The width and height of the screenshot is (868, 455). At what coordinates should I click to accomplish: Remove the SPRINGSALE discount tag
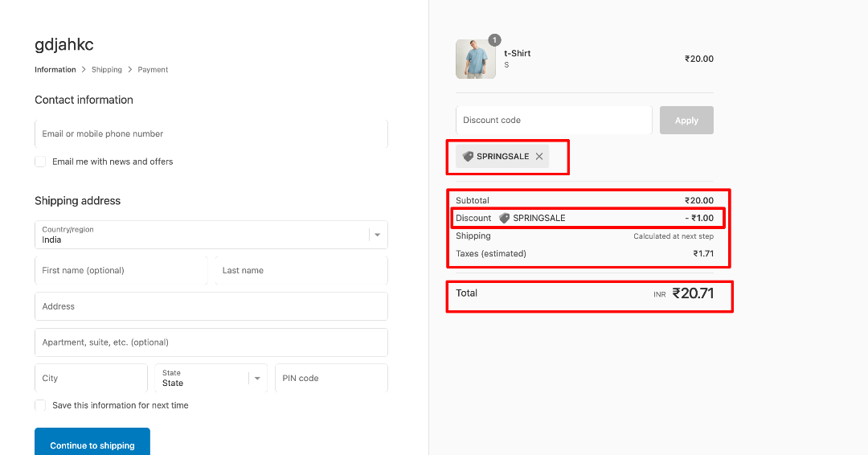click(x=539, y=157)
